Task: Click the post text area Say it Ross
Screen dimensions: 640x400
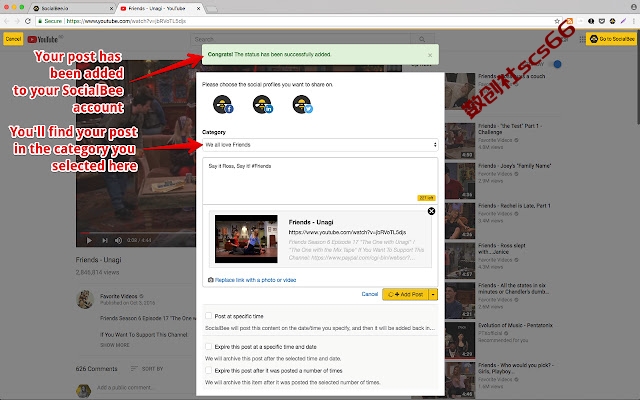Action: (x=320, y=181)
